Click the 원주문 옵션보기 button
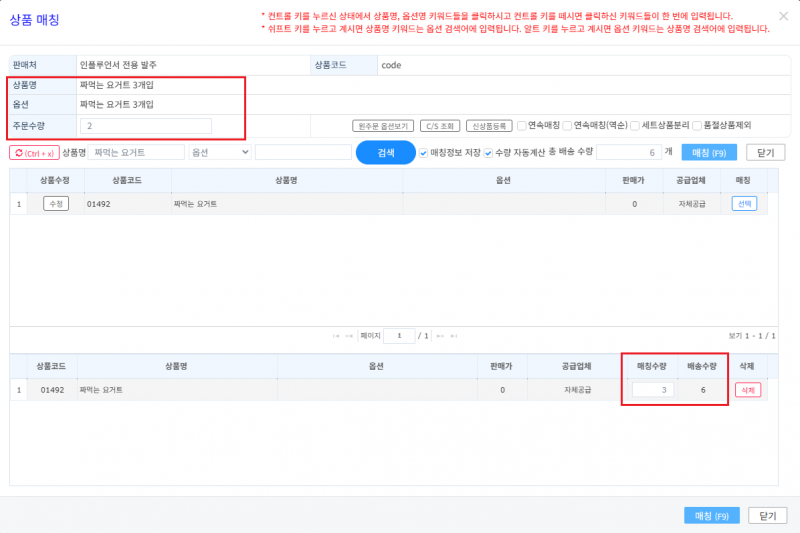 coord(383,126)
